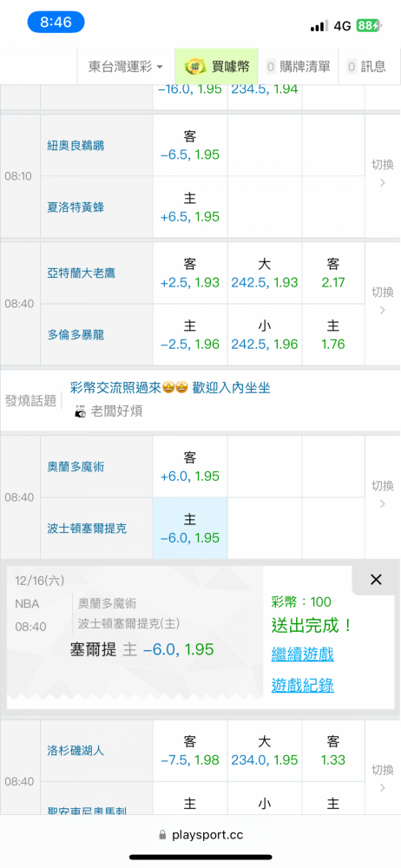401x868 pixels.
Task: Close the bet confirmation slip
Action: point(376,580)
